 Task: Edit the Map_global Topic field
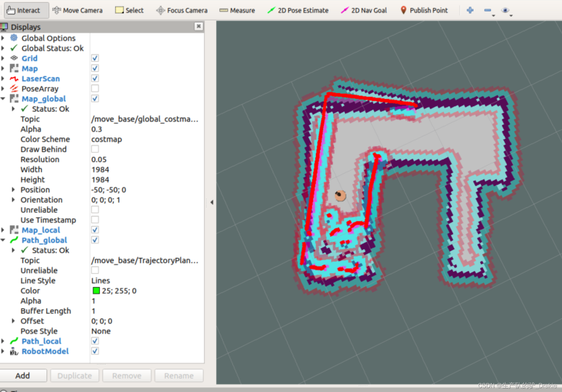pyautogui.click(x=147, y=119)
